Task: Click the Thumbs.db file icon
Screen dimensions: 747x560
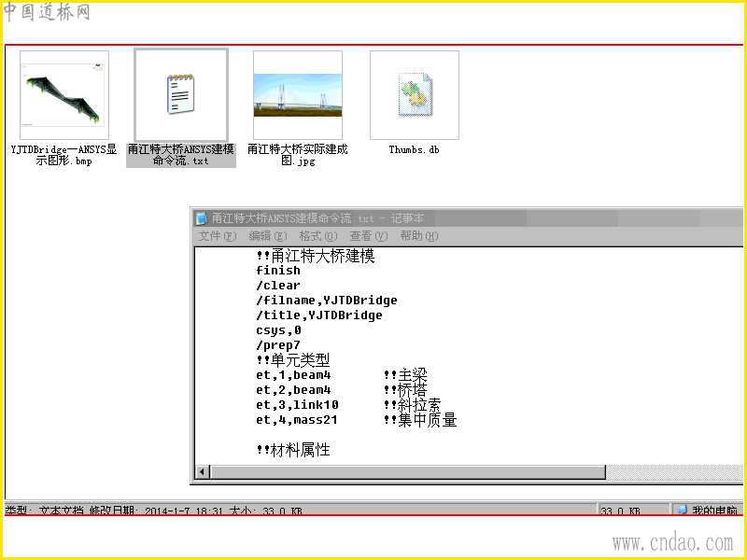Action: 415,95
